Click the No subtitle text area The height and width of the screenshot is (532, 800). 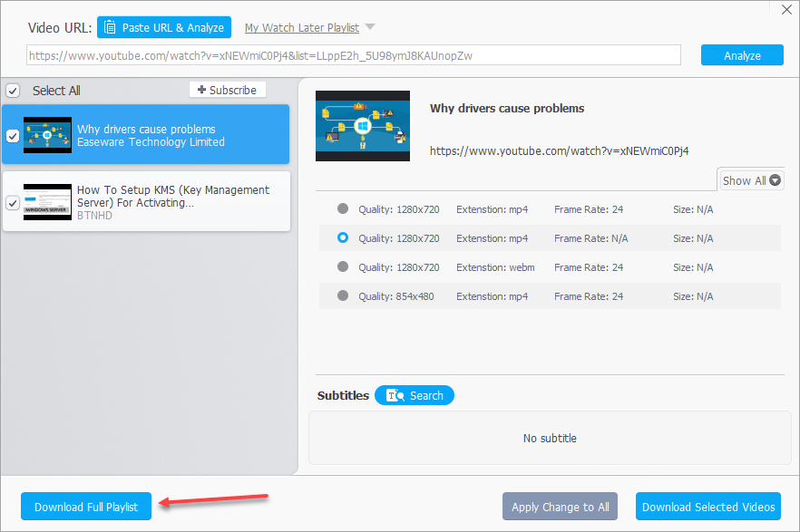click(550, 439)
